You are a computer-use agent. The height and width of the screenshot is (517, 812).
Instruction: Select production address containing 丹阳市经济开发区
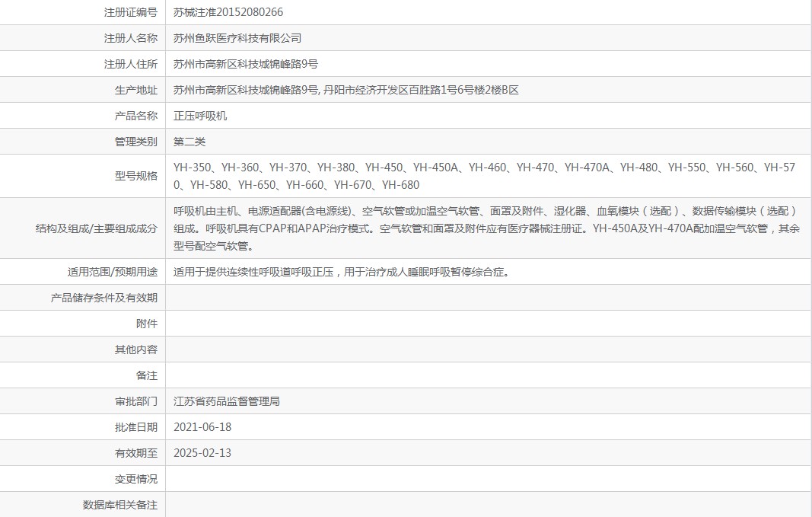pyautogui.click(x=346, y=90)
